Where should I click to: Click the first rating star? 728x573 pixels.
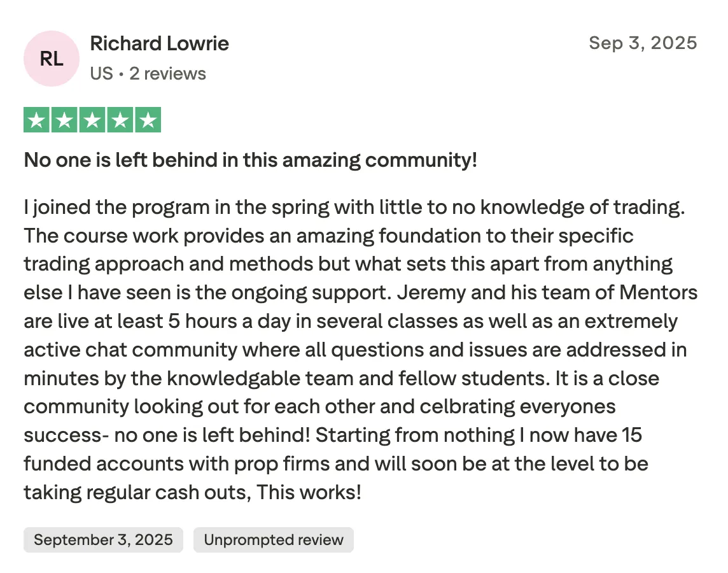point(36,120)
